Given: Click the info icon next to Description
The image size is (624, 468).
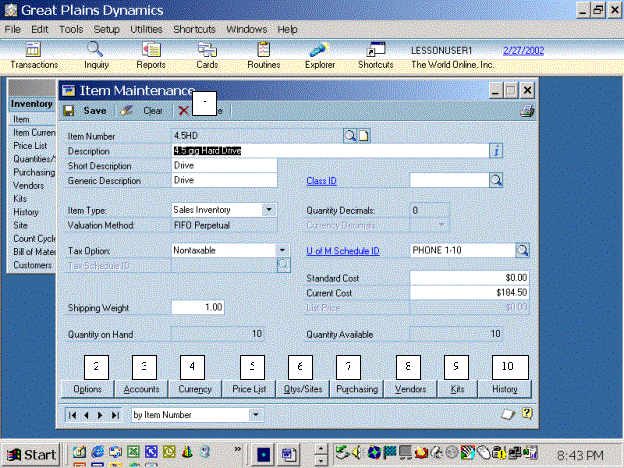Looking at the screenshot, I should point(495,150).
